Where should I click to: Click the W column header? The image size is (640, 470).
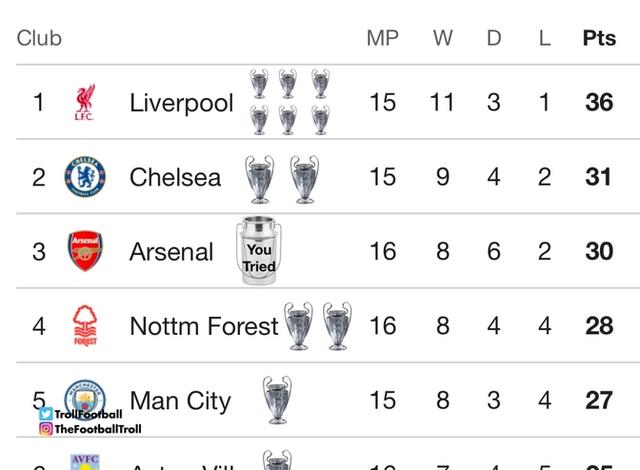[443, 38]
